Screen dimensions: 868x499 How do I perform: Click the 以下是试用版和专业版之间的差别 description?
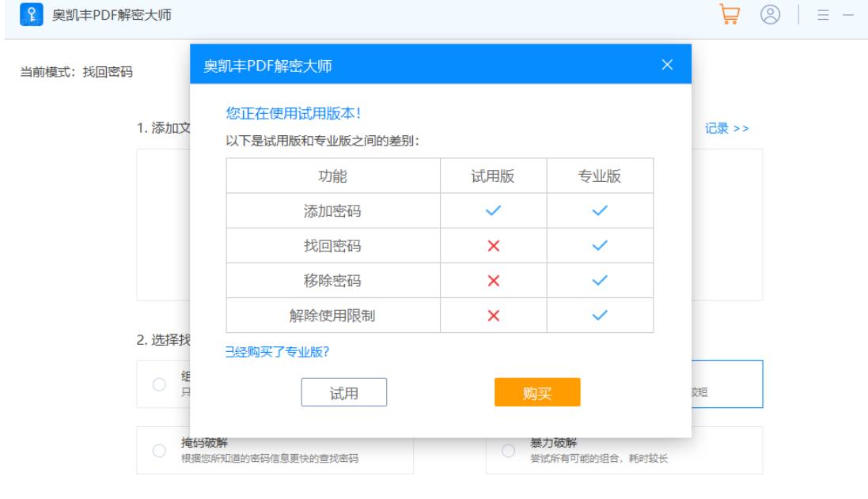pyautogui.click(x=322, y=141)
